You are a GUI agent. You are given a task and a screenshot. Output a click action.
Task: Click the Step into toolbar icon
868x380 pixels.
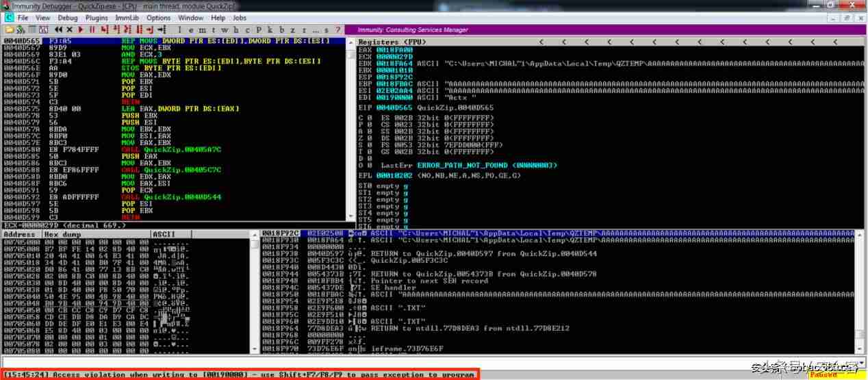coord(104,29)
